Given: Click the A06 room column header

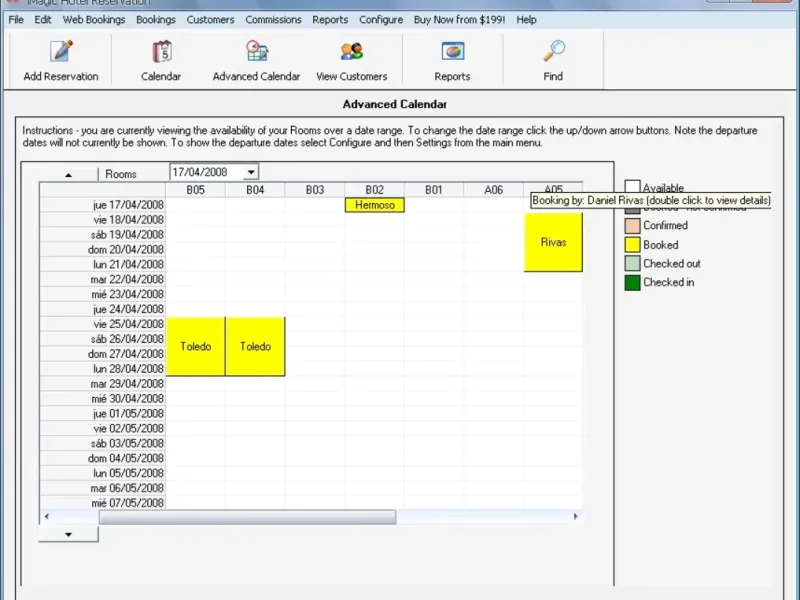Looking at the screenshot, I should click(493, 190).
